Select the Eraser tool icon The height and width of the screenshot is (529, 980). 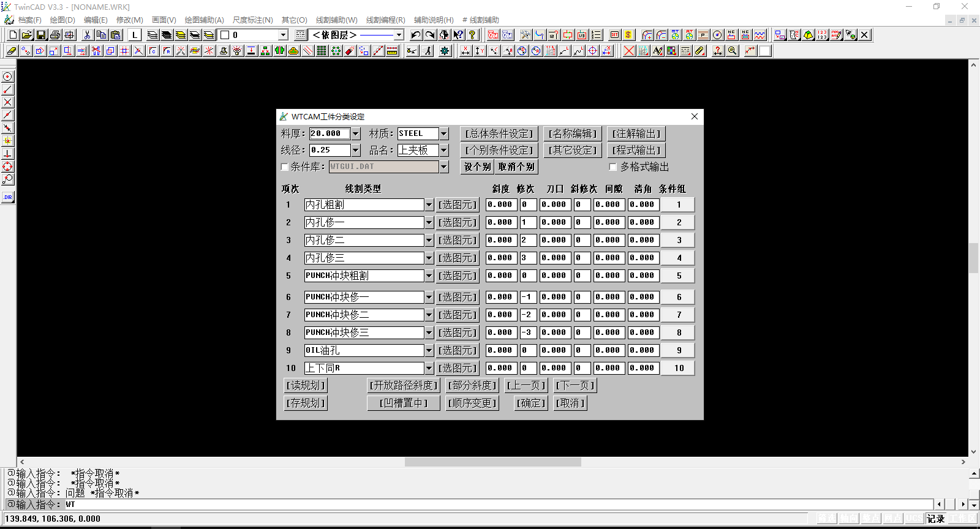12,51
